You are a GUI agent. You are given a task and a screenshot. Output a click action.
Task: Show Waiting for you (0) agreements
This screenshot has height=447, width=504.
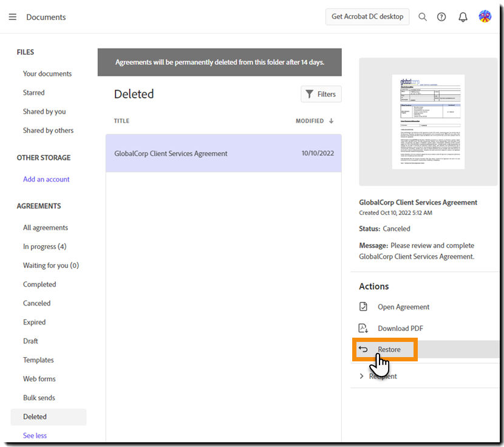(51, 265)
